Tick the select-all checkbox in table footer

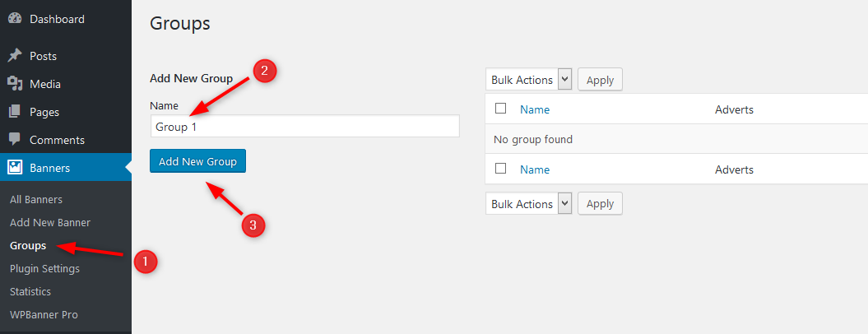pyautogui.click(x=501, y=169)
